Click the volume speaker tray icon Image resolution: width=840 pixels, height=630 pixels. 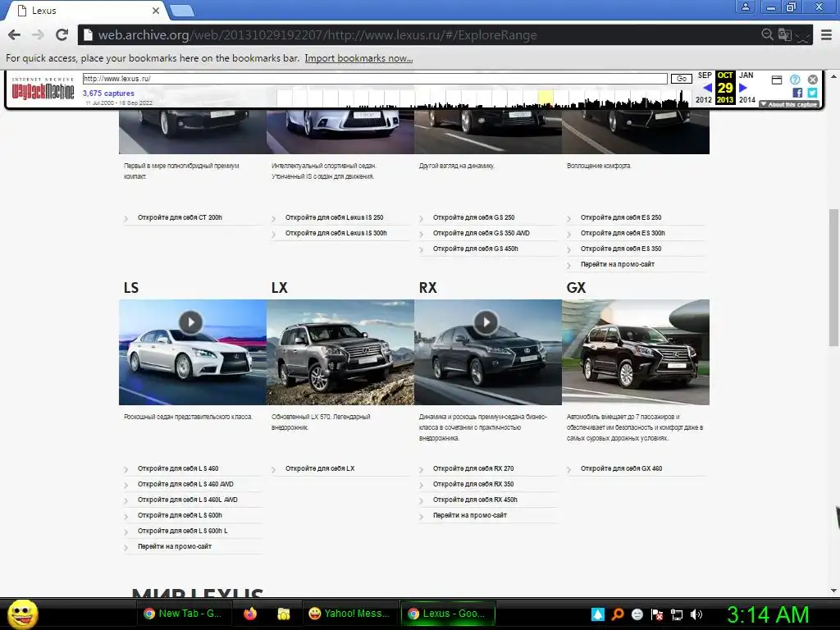[696, 614]
